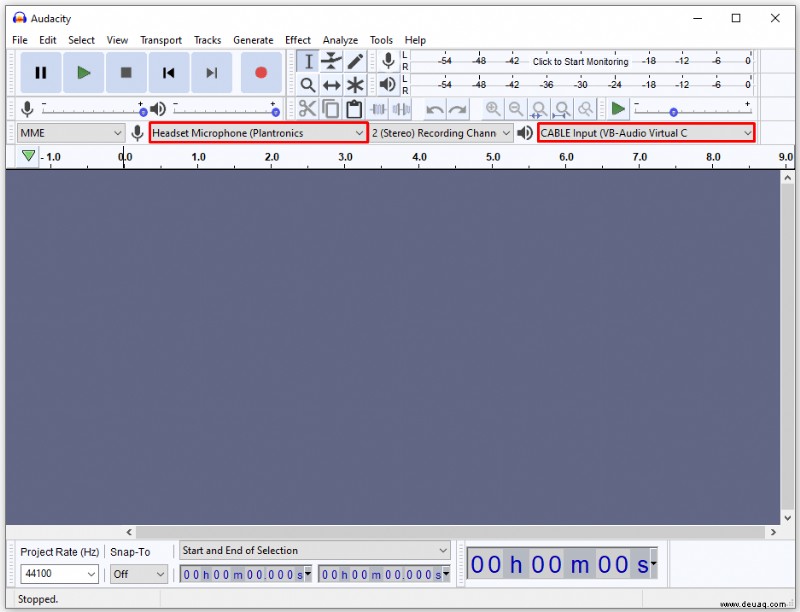Open the Headset Microphone recording device dropdown
Screen dimensions: 800x612
(258, 133)
